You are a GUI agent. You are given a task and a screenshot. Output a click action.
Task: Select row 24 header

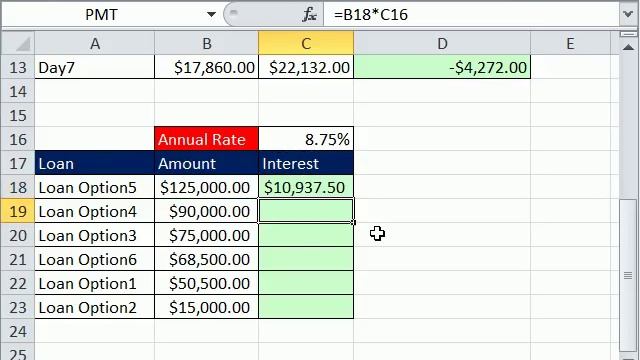point(18,331)
